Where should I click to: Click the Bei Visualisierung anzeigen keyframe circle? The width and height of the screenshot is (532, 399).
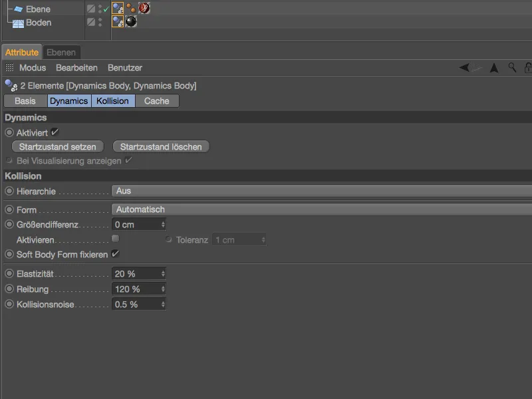coord(9,160)
